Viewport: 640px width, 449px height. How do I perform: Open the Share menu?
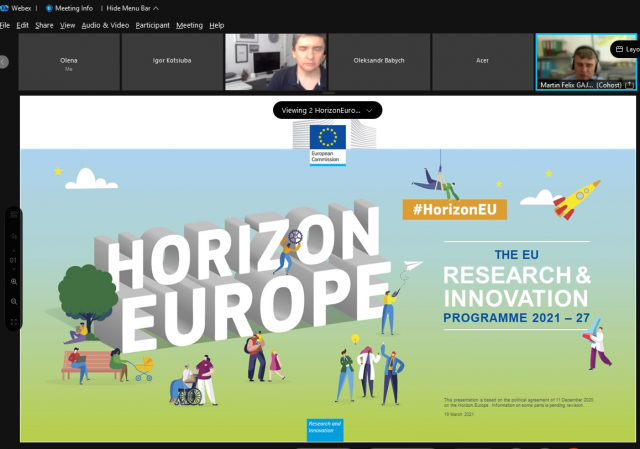coord(44,25)
